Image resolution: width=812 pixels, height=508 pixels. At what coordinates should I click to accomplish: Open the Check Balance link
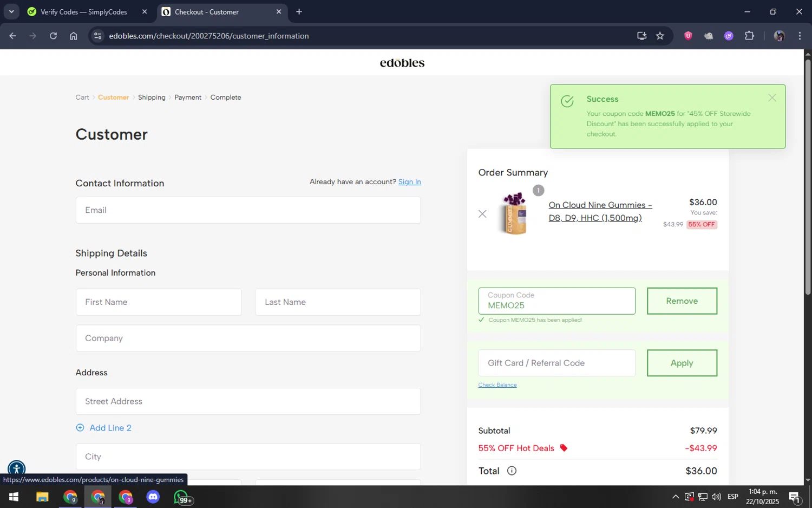point(497,385)
